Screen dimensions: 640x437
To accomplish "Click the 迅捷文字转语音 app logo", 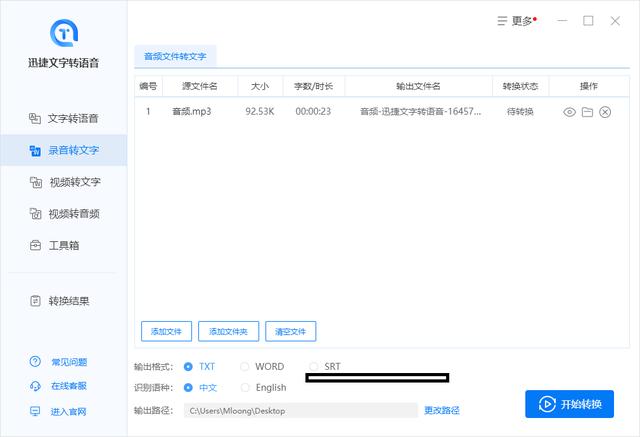I will point(64,33).
